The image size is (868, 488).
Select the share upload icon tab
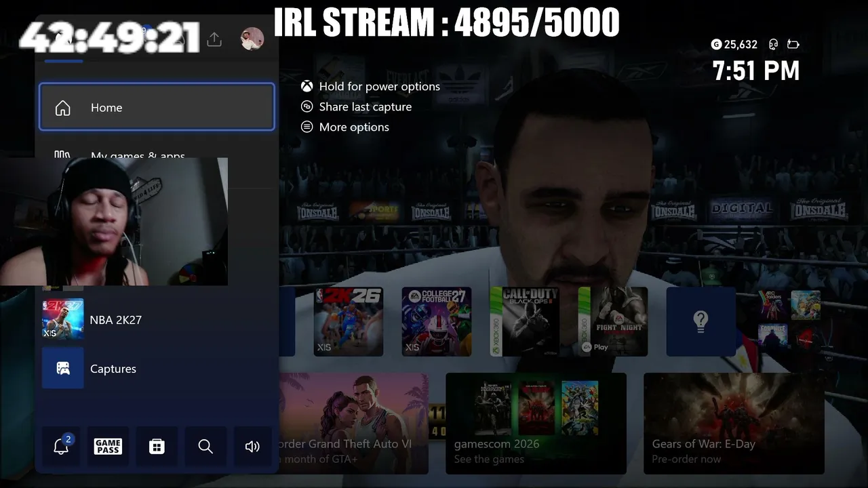214,39
